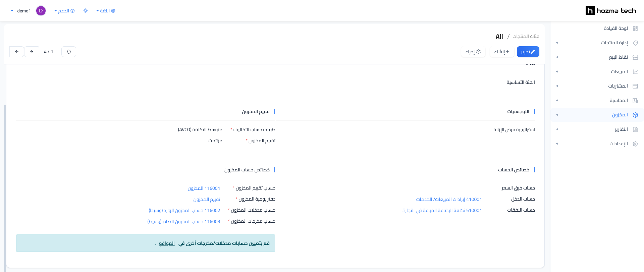Click the المحاسبة sidebar icon
Screen dimensions: 644x272
(x=635, y=101)
